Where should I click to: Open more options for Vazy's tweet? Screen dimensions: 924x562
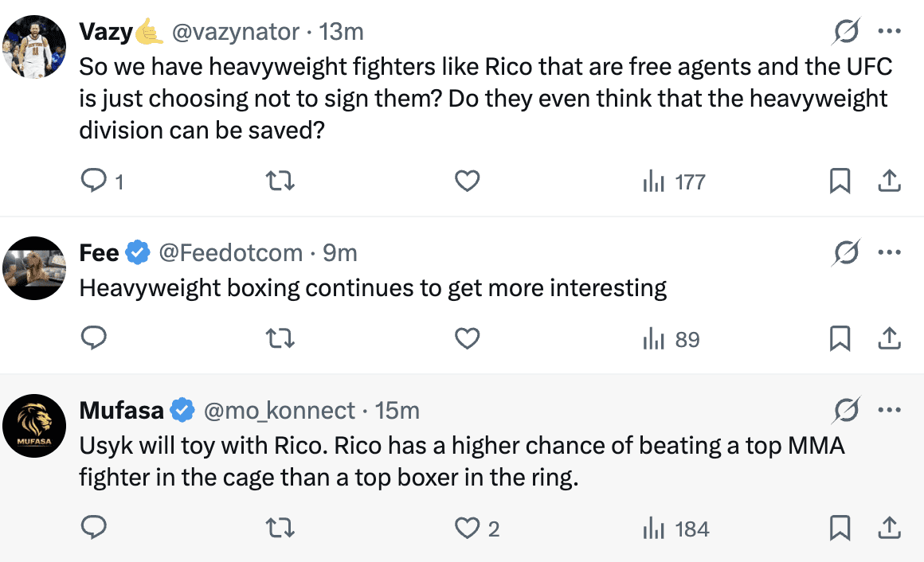point(888,32)
